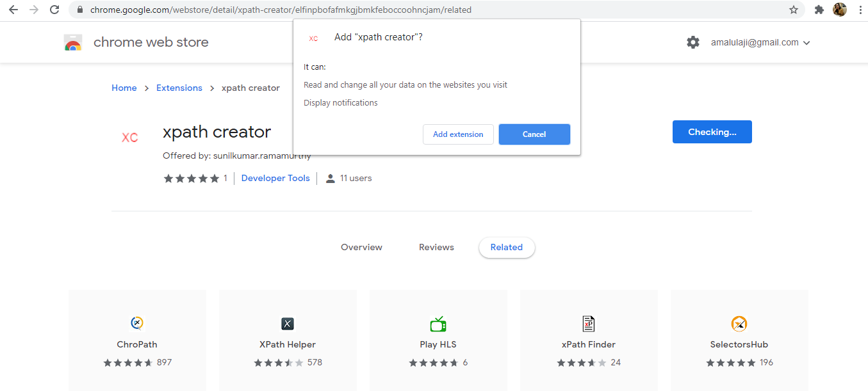
Task: Switch to the Reviews tab
Action: pyautogui.click(x=436, y=247)
